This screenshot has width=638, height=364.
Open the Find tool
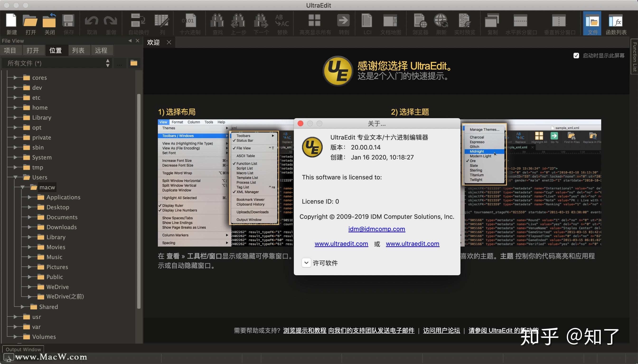click(217, 24)
